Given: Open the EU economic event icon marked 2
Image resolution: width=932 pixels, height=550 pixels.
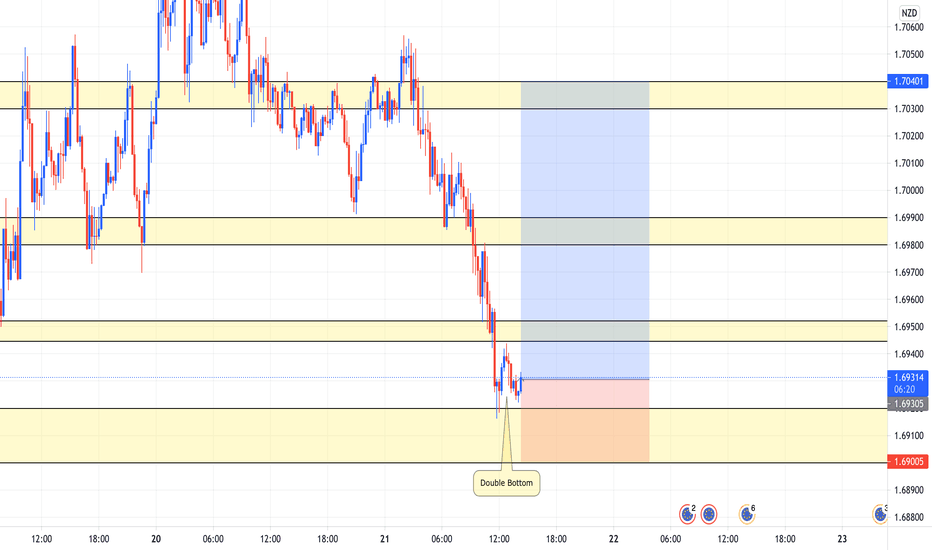Looking at the screenshot, I should (x=687, y=514).
